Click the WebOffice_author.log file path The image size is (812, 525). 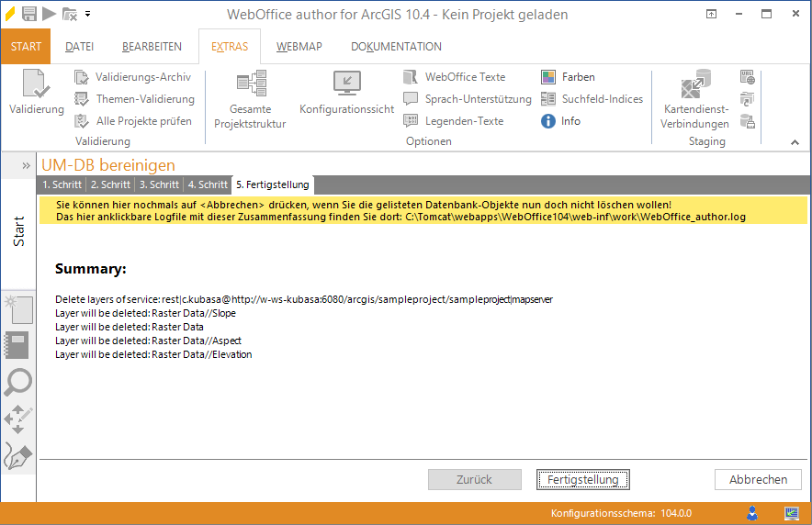(575, 218)
